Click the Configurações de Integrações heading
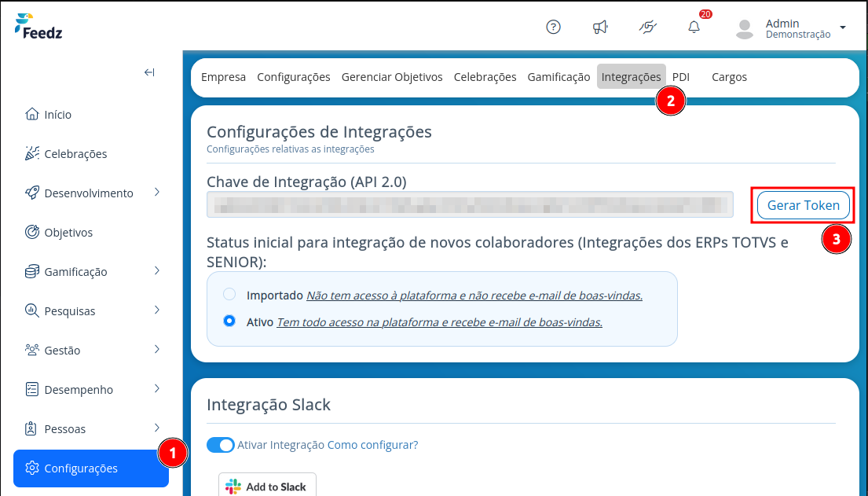 click(319, 131)
